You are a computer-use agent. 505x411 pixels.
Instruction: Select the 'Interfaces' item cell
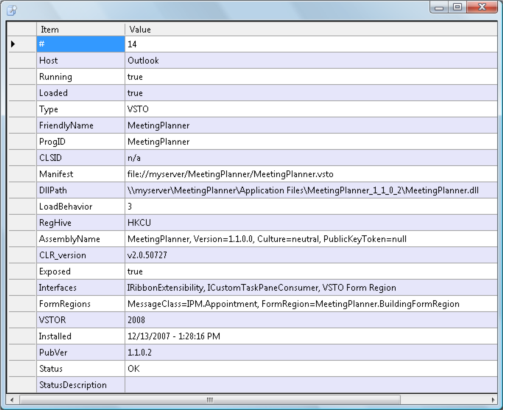pyautogui.click(x=81, y=288)
